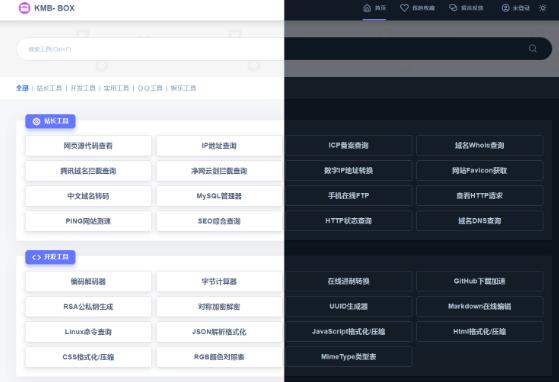The width and height of the screenshot is (559, 382).
Task: Open 域名Whois查询 tool
Action: pyautogui.click(x=479, y=145)
